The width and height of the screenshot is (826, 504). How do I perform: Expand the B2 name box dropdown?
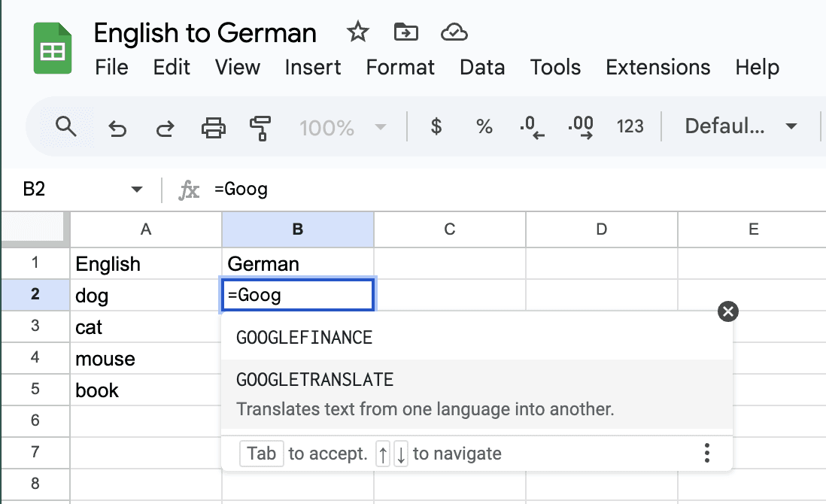pos(136,190)
